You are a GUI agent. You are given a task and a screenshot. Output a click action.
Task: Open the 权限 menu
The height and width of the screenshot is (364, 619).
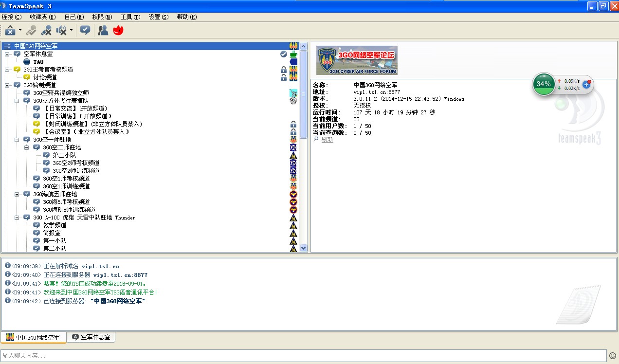tap(102, 17)
